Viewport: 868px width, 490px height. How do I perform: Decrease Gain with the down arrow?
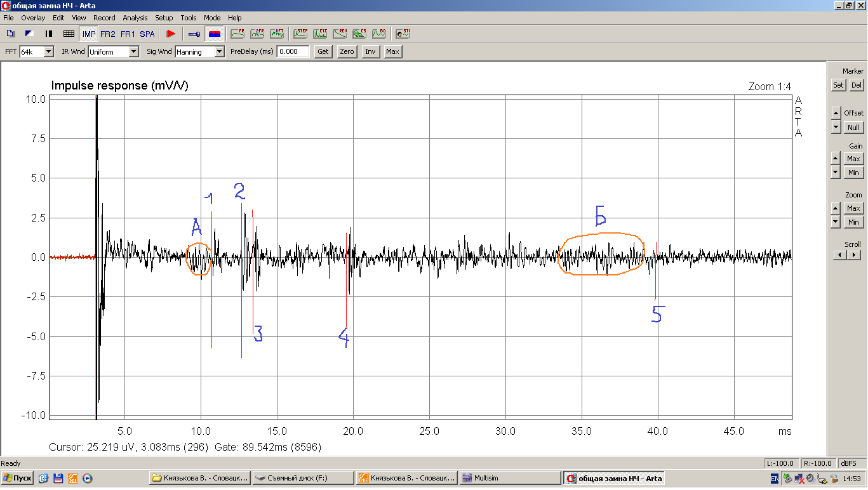(x=836, y=173)
